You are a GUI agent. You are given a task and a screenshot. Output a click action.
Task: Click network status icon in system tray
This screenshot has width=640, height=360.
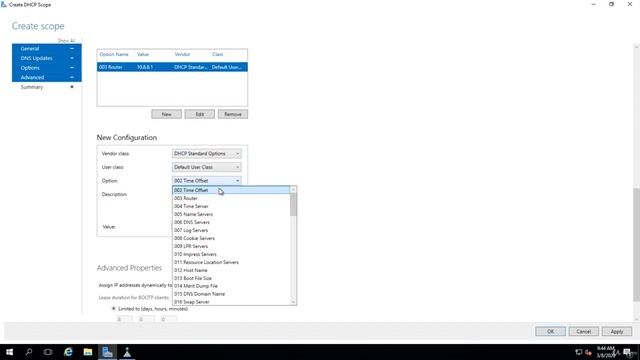tap(578, 352)
